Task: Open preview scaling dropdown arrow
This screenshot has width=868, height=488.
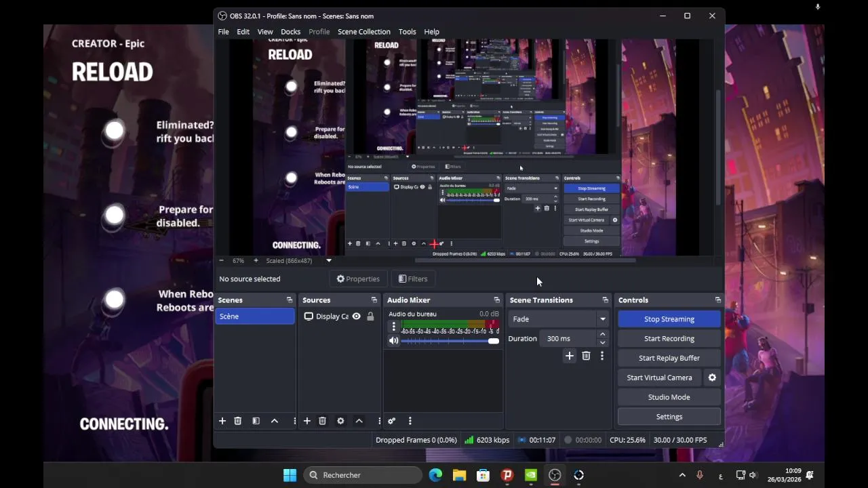Action: 329,260
